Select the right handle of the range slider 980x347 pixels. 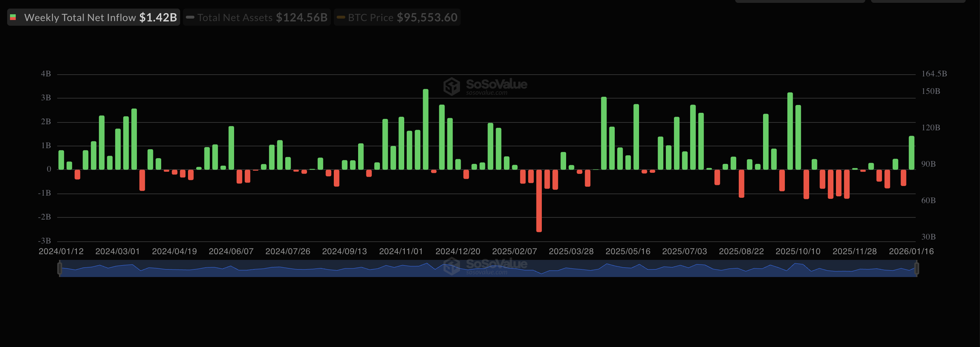pyautogui.click(x=916, y=268)
